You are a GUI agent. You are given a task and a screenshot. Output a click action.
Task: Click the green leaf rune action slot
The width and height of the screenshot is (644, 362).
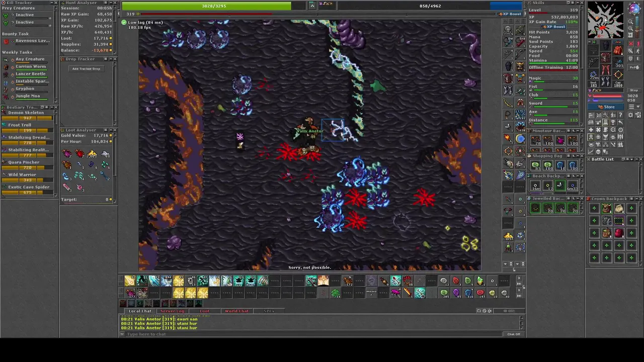(335, 293)
